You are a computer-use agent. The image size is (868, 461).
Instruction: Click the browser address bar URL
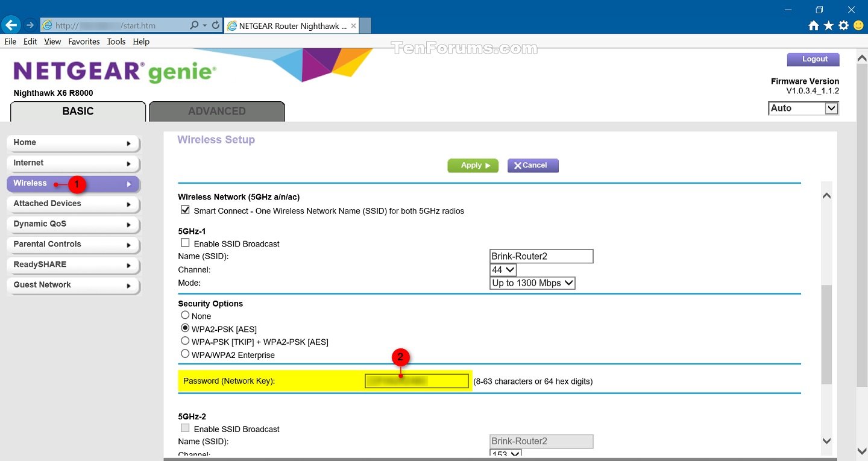click(x=115, y=25)
